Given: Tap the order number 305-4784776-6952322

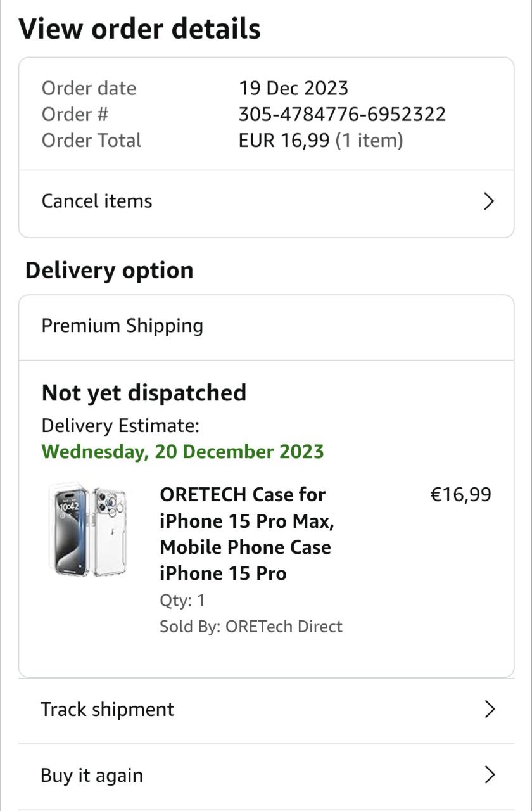Looking at the screenshot, I should tap(342, 114).
